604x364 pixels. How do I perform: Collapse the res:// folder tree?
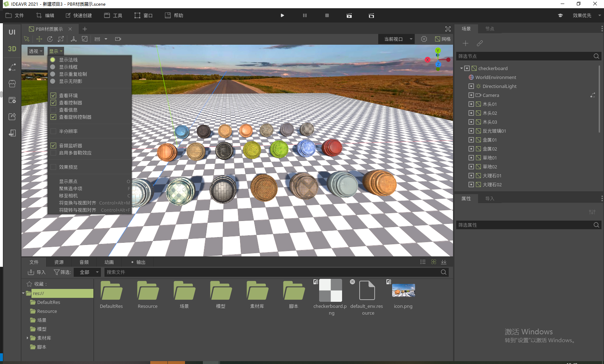point(24,293)
